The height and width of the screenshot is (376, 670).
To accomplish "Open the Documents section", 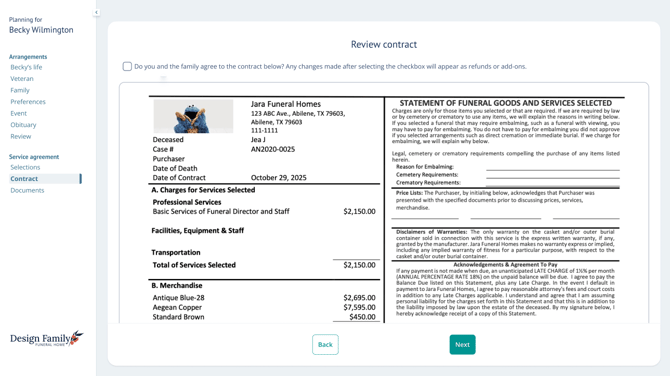I will pyautogui.click(x=27, y=190).
